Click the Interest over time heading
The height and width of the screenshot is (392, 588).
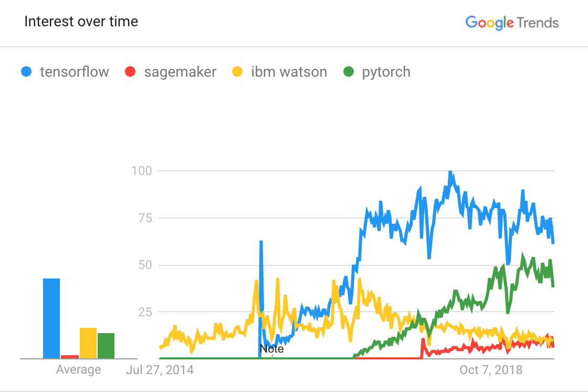81,22
